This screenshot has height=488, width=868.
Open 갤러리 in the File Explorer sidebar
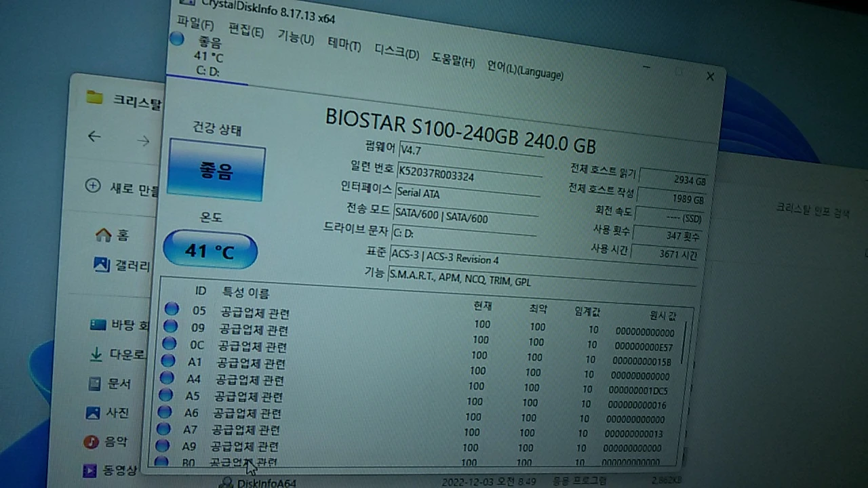pos(121,265)
